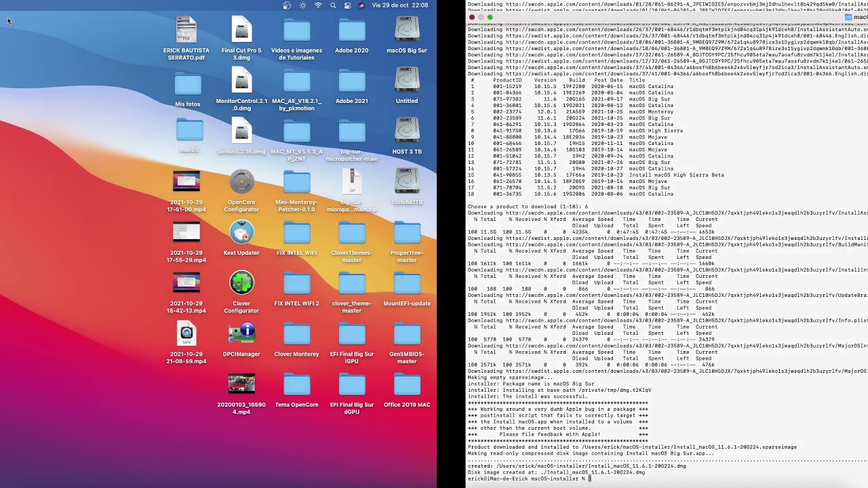Open the FIX INTEL WIFI 2 folder

click(x=296, y=283)
